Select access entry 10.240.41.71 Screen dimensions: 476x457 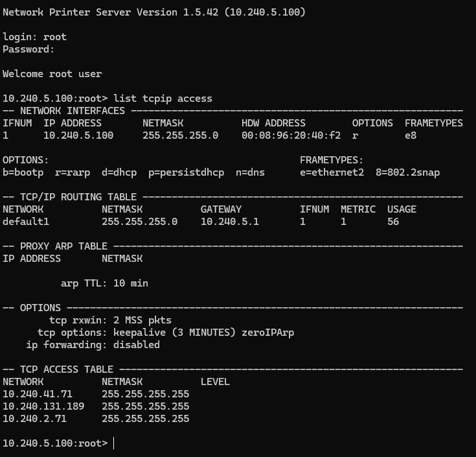click(x=38, y=394)
